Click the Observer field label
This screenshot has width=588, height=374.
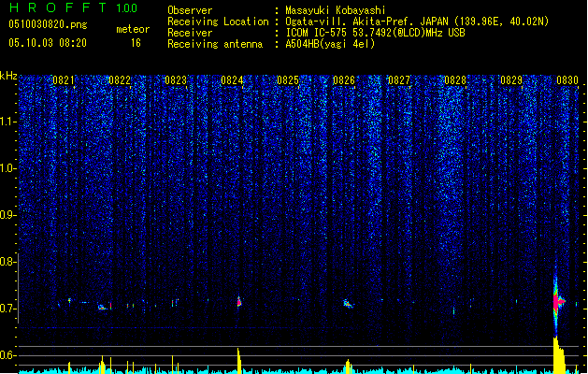click(190, 10)
